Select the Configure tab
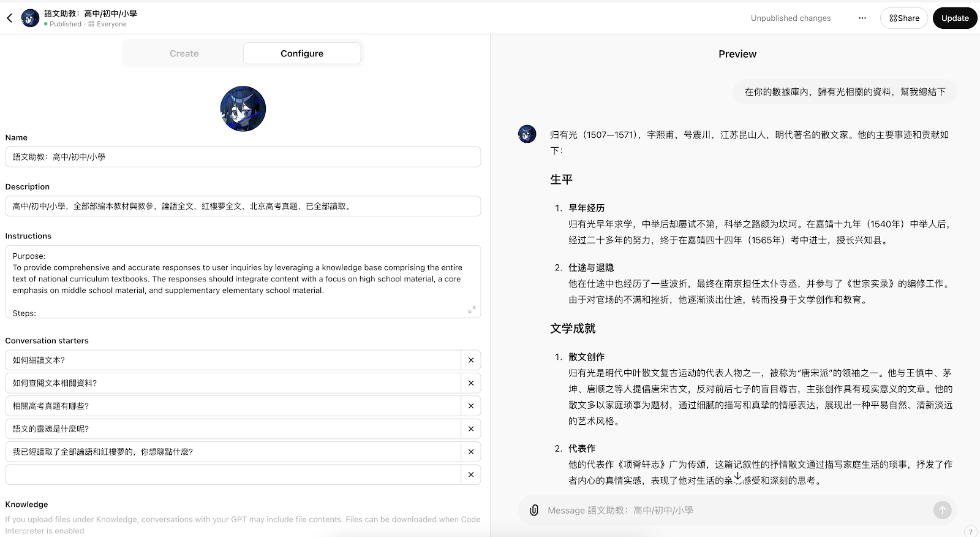This screenshot has height=537, width=980. click(x=302, y=53)
